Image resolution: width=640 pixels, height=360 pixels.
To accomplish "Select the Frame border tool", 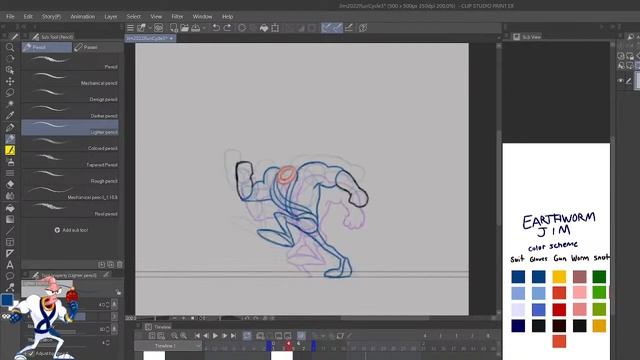I will click(10, 242).
